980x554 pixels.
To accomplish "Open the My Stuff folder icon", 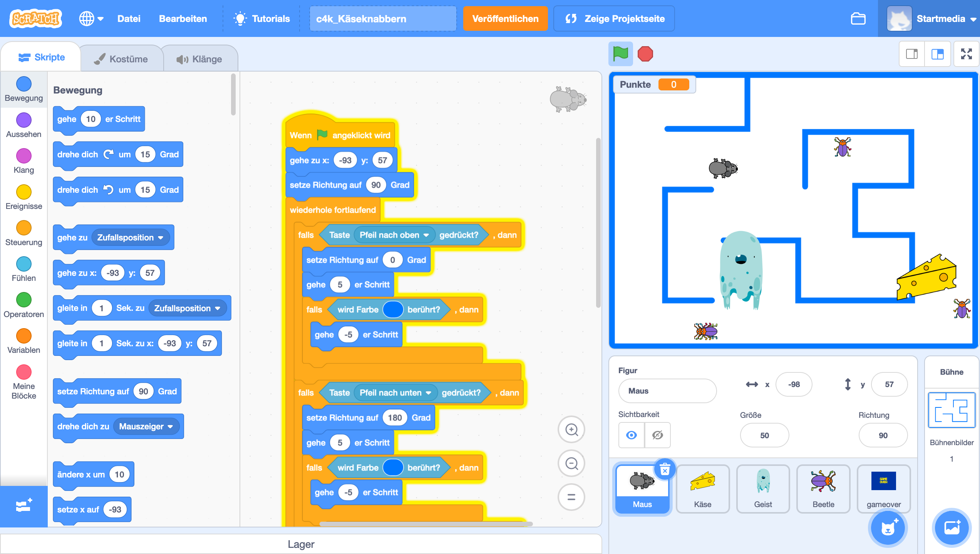I will 858,18.
